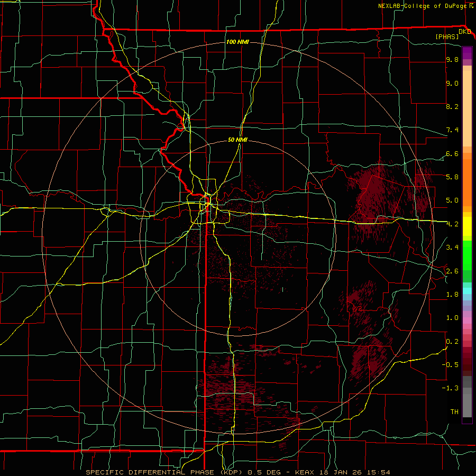Click the 8.2 value on color scale
The image size is (476, 476).
click(x=452, y=106)
